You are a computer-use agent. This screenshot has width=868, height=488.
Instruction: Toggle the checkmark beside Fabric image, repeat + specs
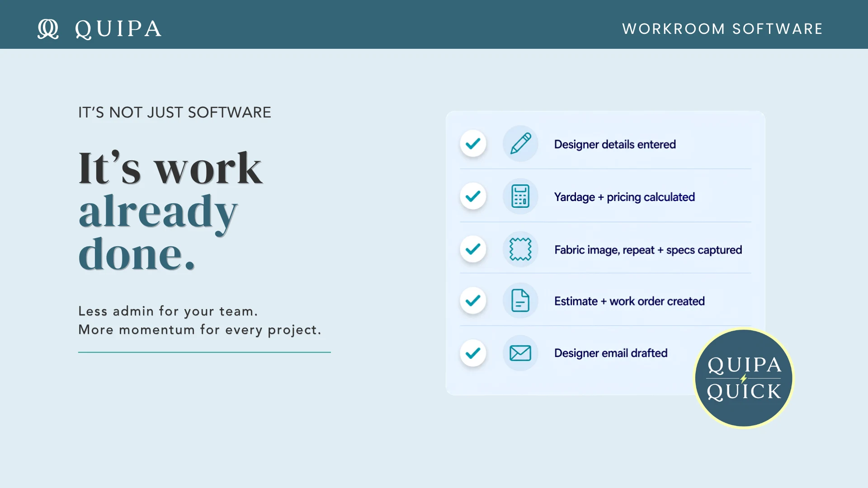tap(473, 249)
